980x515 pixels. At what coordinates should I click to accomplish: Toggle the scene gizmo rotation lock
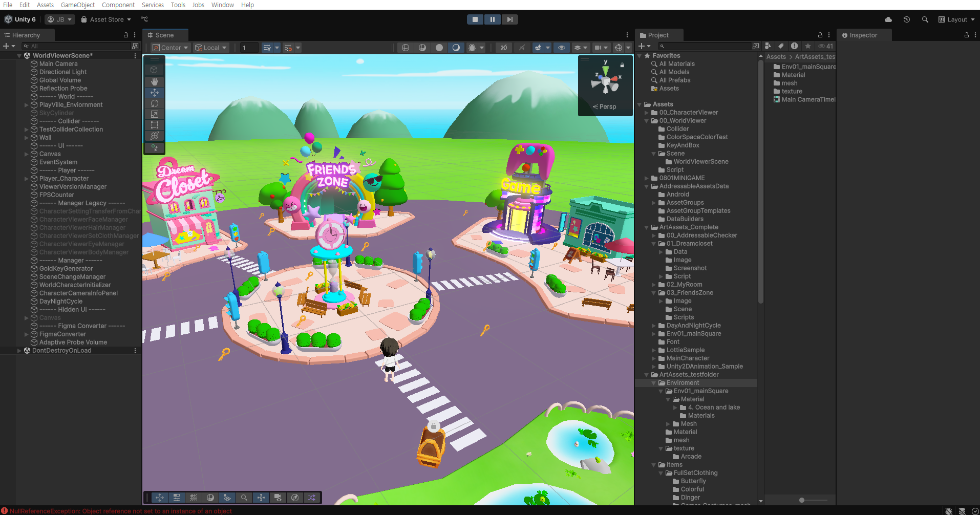click(x=622, y=65)
